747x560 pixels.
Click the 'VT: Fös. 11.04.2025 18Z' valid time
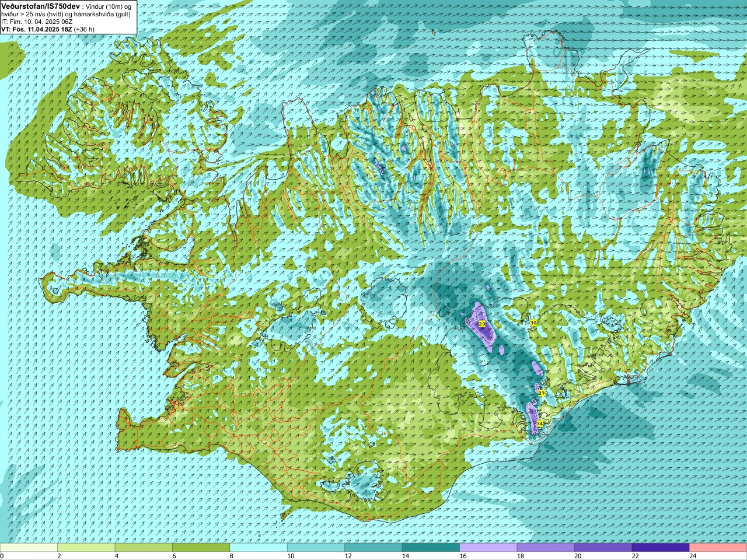pyautogui.click(x=37, y=29)
